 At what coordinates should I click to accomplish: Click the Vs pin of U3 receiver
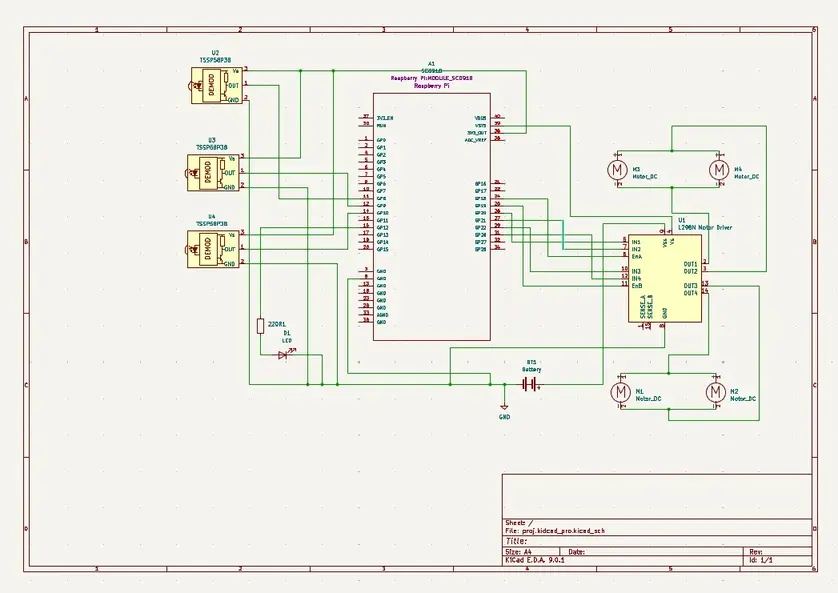[232, 159]
